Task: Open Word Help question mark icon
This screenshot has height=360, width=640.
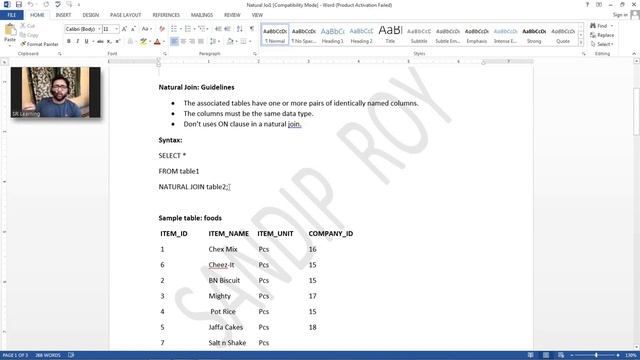Action: click(x=587, y=4)
